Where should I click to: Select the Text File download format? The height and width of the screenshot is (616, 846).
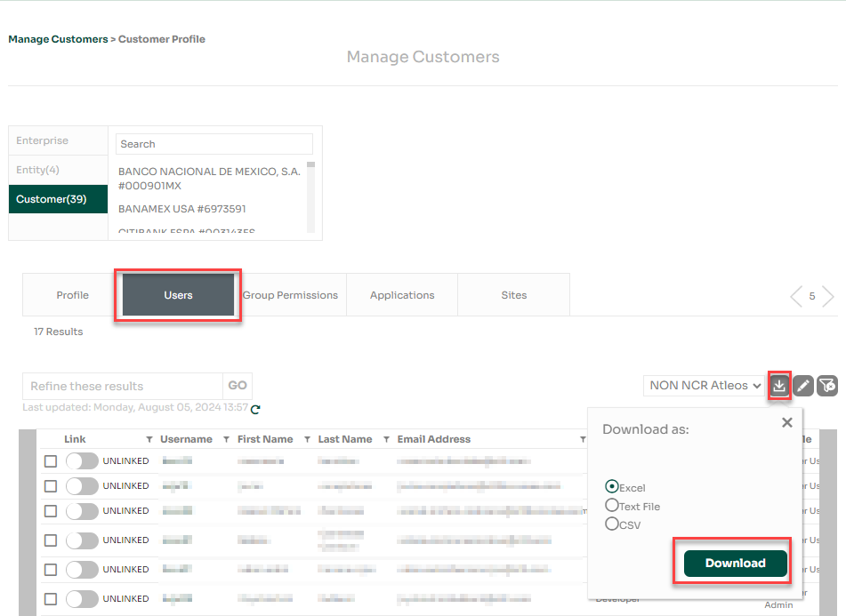614,506
